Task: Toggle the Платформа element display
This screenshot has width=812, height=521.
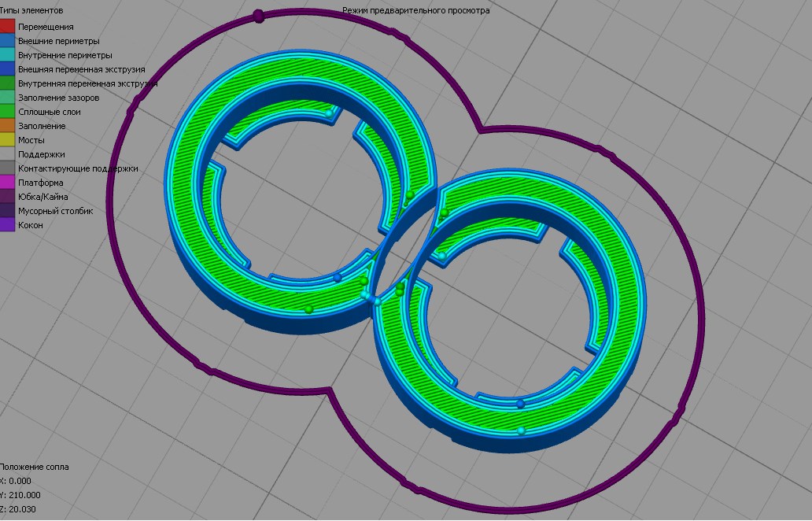Action: tap(8, 180)
